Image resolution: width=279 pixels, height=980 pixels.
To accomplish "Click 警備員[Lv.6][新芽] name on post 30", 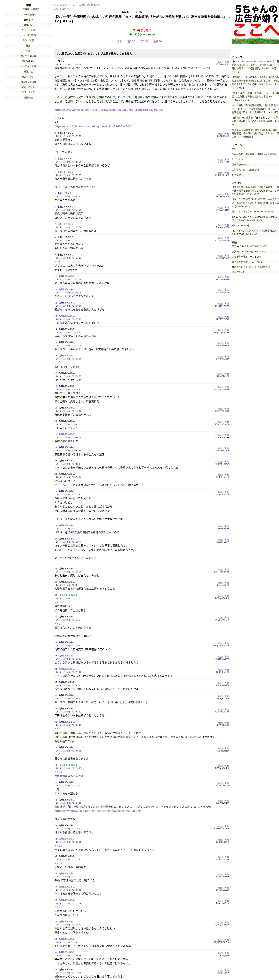I will click(x=68, y=595).
